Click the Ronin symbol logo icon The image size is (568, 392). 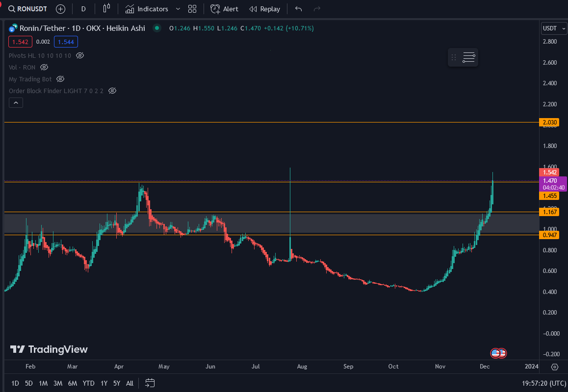coord(13,28)
